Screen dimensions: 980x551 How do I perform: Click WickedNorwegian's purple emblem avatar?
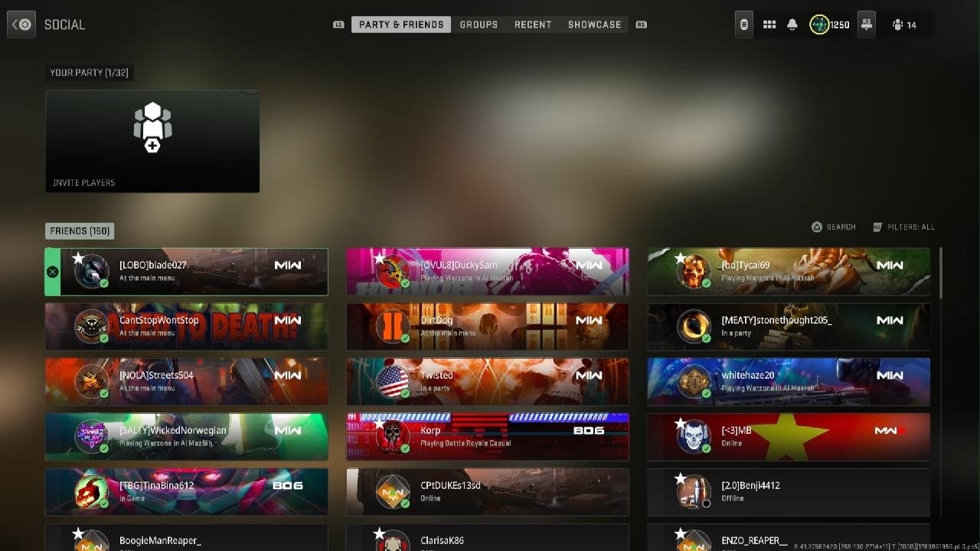tap(91, 437)
